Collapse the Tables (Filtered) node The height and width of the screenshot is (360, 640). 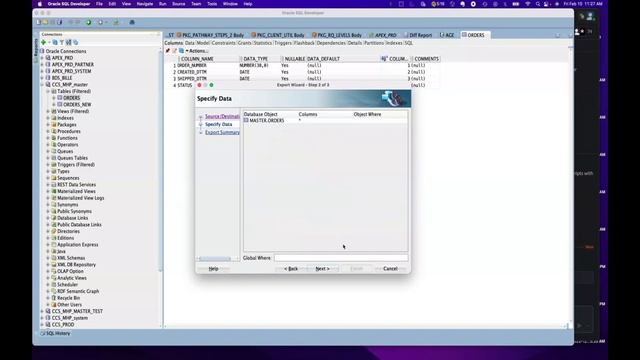(48, 91)
